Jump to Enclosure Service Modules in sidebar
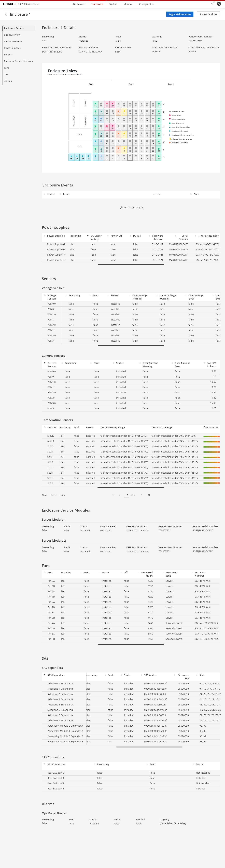 tap(18, 61)
